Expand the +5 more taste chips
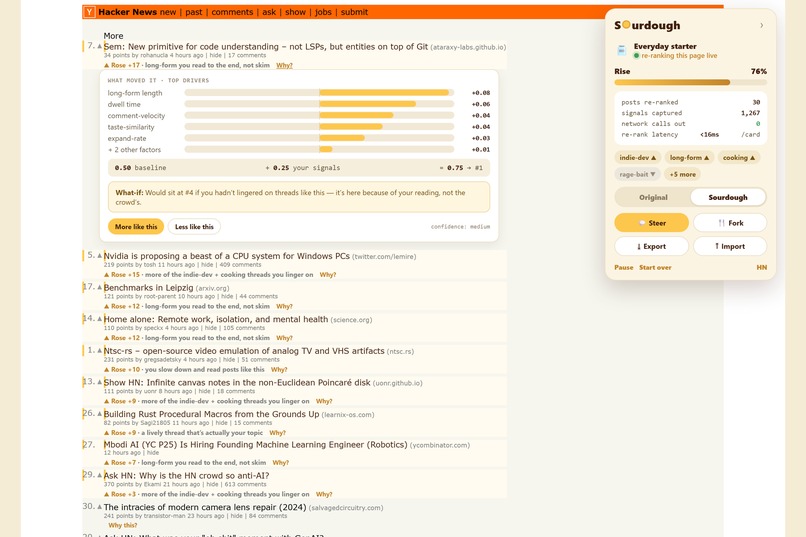Viewport: 806px width, 537px height. point(682,174)
